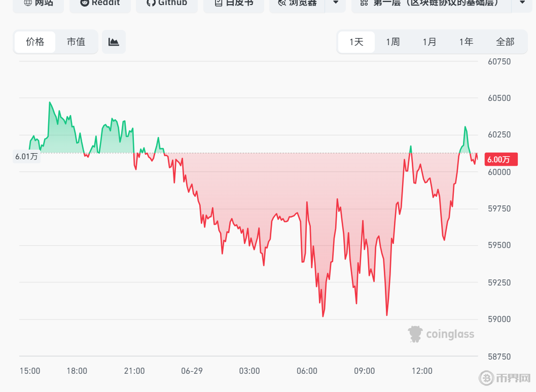Select the 1周 time range

393,42
